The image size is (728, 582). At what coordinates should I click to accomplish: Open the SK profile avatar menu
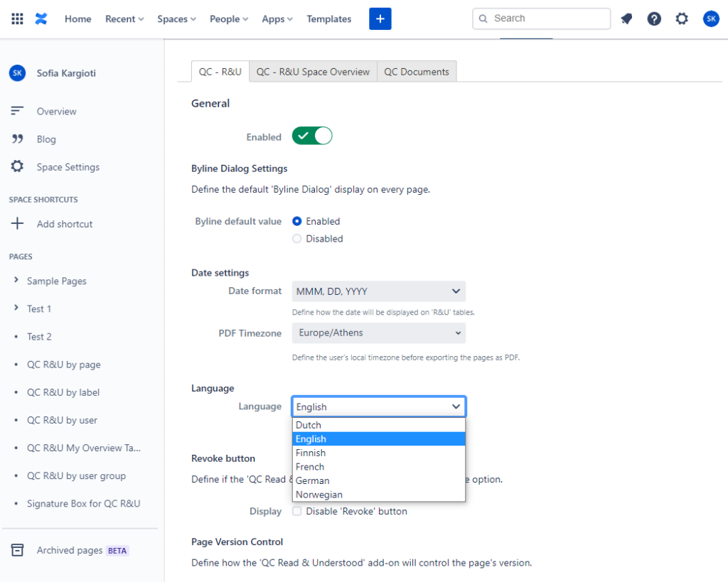711,19
